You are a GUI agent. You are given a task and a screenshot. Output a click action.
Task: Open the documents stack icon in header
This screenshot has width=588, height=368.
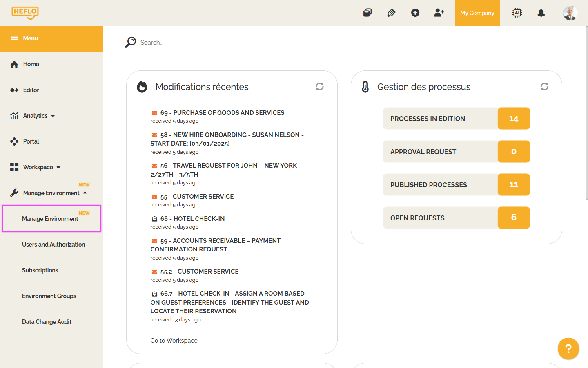pyautogui.click(x=367, y=13)
